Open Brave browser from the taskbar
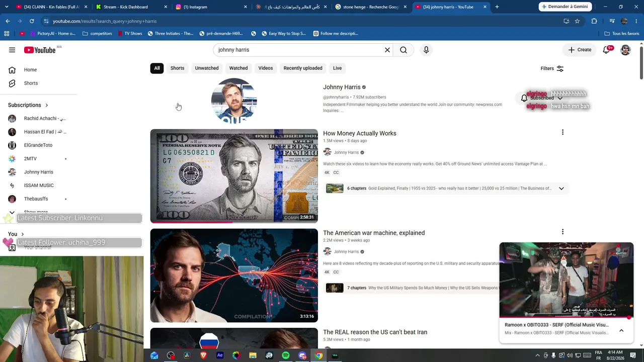 [x=203, y=355]
